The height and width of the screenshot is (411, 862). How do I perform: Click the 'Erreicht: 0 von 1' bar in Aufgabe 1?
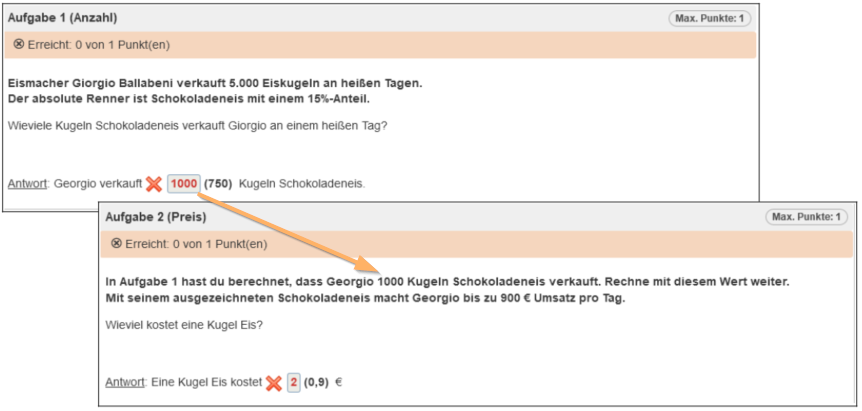[x=380, y=45]
